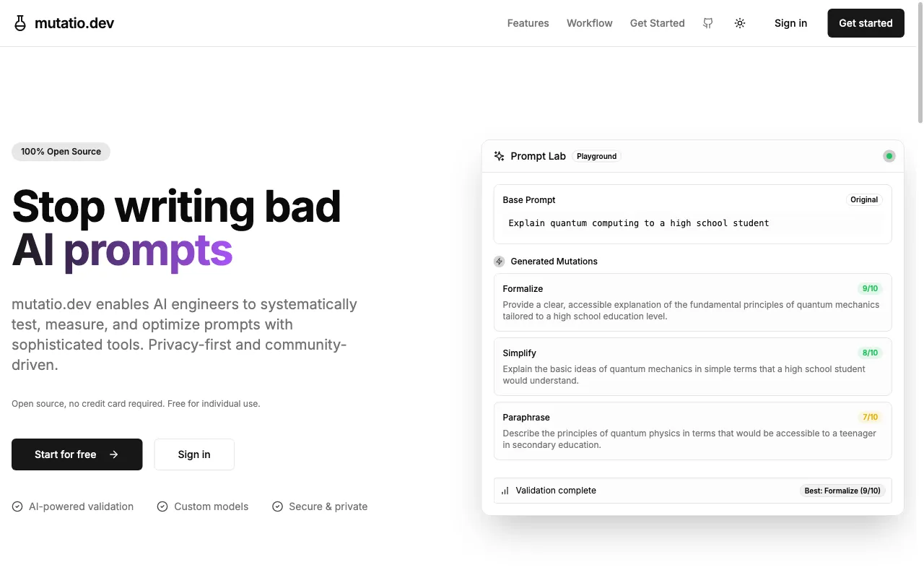Click the Base Prompt label
The image size is (924, 578).
[x=529, y=199]
